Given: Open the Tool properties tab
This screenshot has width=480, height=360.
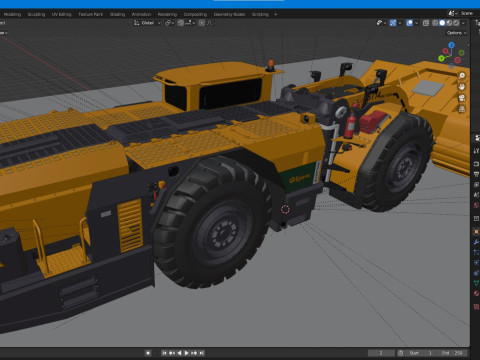Looking at the screenshot, I should pos(476,151).
